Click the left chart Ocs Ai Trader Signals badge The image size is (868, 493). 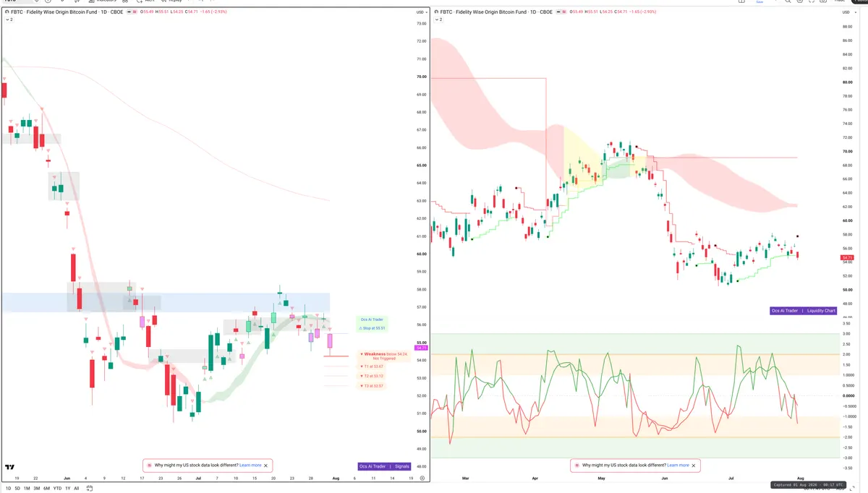[x=385, y=466]
